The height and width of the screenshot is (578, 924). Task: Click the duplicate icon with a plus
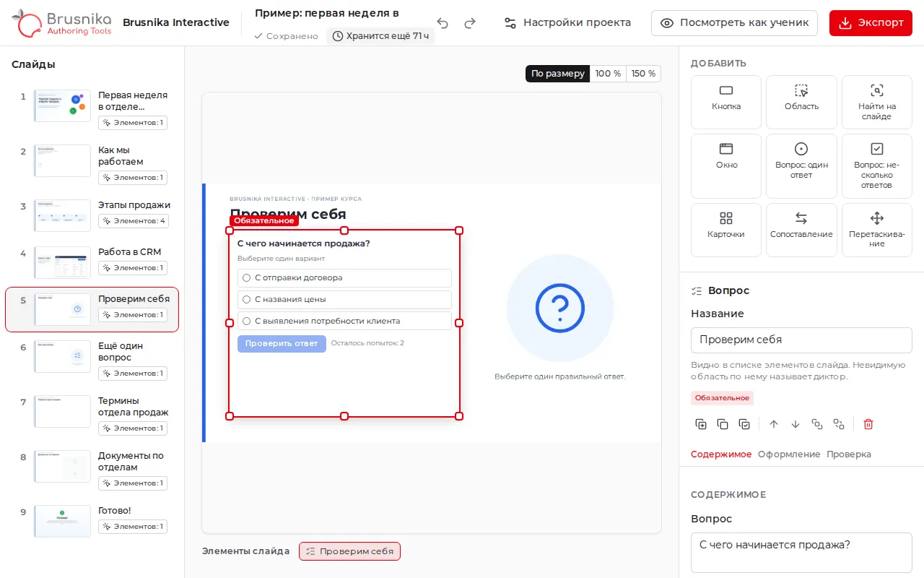pyautogui.click(x=701, y=424)
